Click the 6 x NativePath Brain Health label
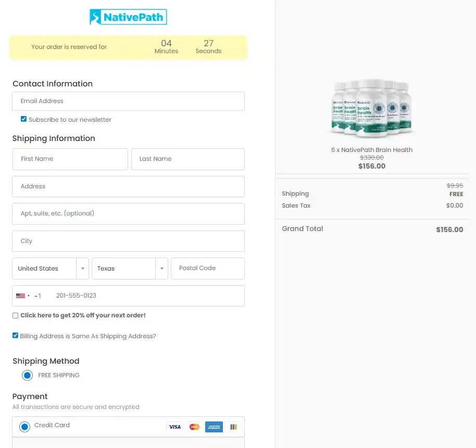The width and height of the screenshot is (476, 448). pos(371,150)
